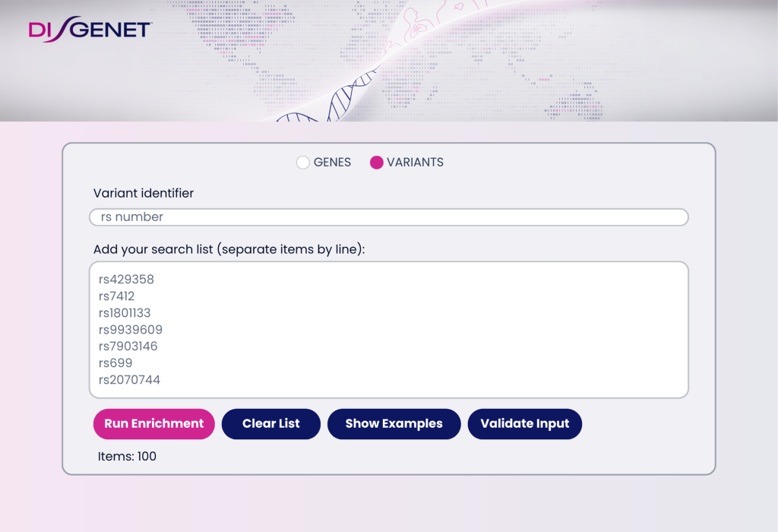Select the VARIANTS radio button

pos(376,162)
